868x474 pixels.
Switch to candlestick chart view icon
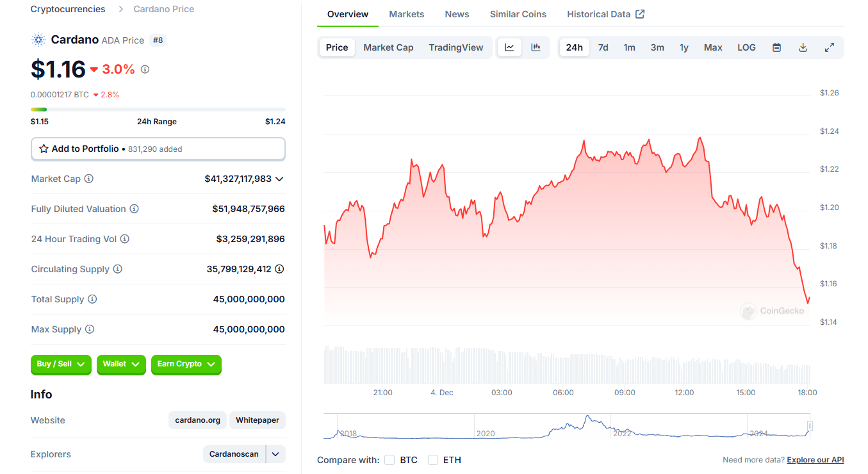(x=536, y=47)
